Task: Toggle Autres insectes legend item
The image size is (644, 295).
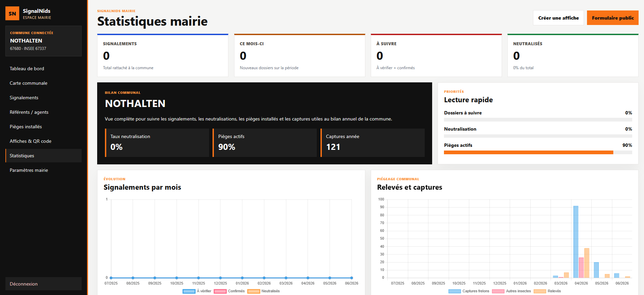Action: click(511, 291)
